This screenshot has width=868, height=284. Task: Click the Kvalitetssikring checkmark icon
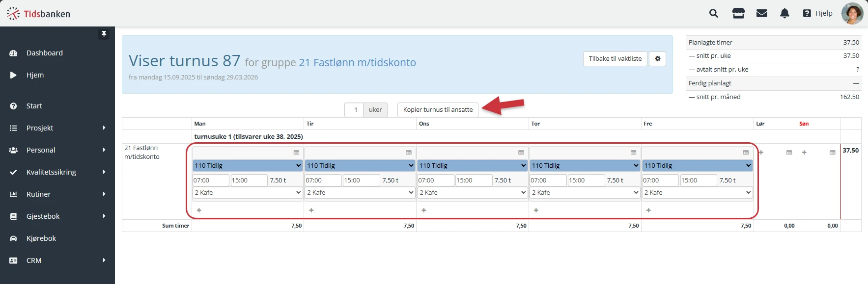point(13,172)
